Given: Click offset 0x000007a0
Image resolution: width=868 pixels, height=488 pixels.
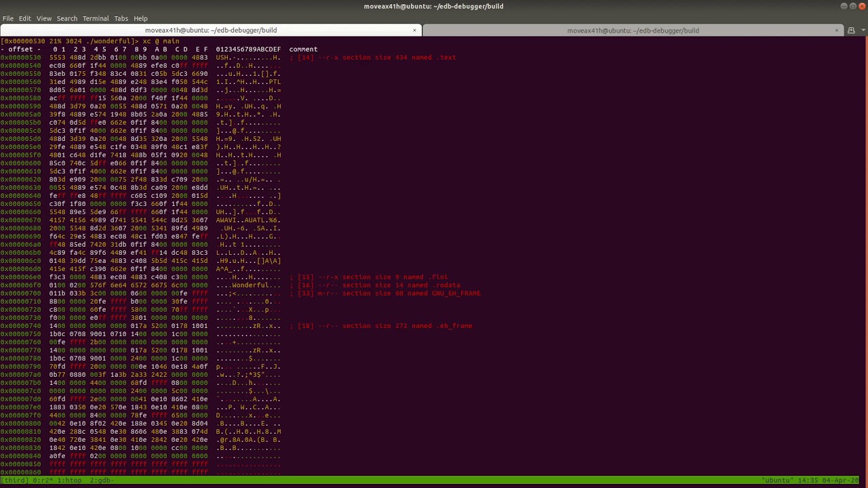Looking at the screenshot, I should pyautogui.click(x=20, y=375).
